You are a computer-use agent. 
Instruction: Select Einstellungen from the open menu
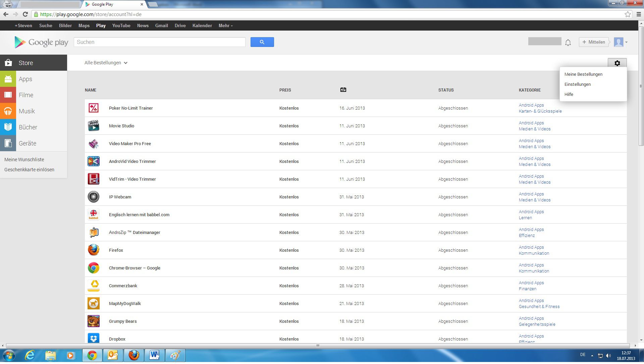578,84
